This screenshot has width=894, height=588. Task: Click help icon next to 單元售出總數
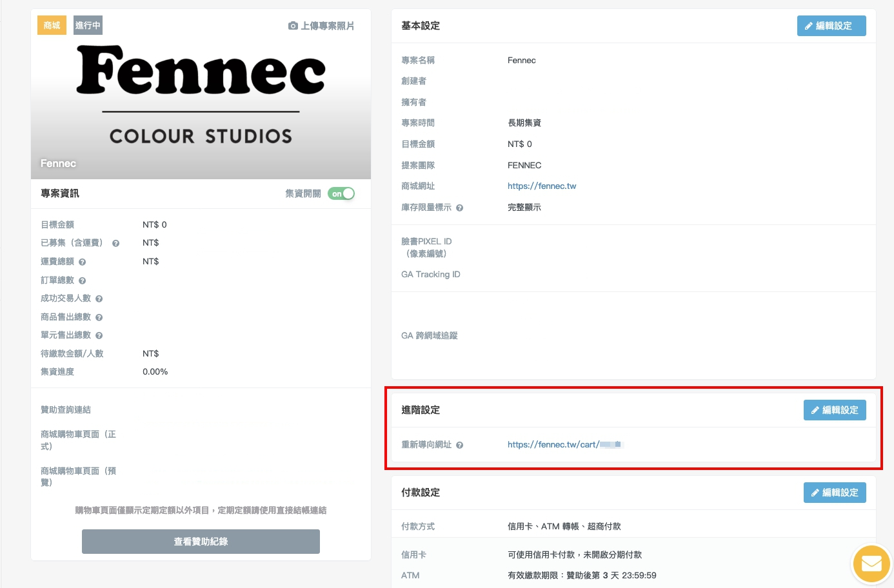(x=99, y=335)
